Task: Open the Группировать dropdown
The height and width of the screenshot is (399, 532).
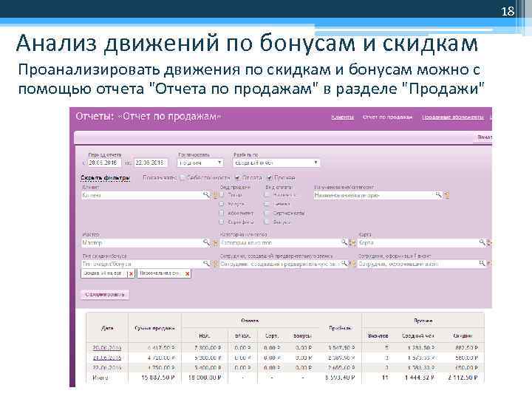Action: coord(201,163)
